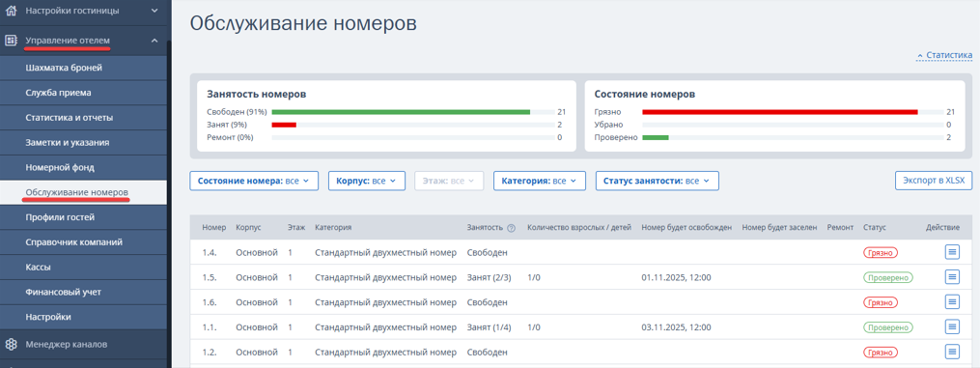Click the Настройки гостиницы home icon
This screenshot has height=368, width=980.
pyautogui.click(x=10, y=11)
